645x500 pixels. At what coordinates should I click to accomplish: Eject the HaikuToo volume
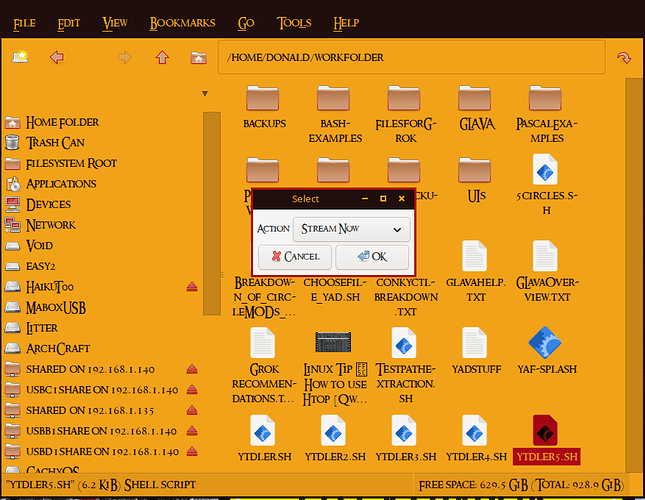point(193,287)
